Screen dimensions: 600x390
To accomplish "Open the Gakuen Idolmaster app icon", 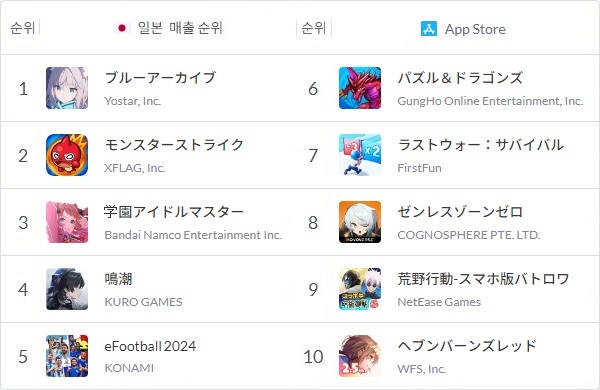I will pos(67,222).
